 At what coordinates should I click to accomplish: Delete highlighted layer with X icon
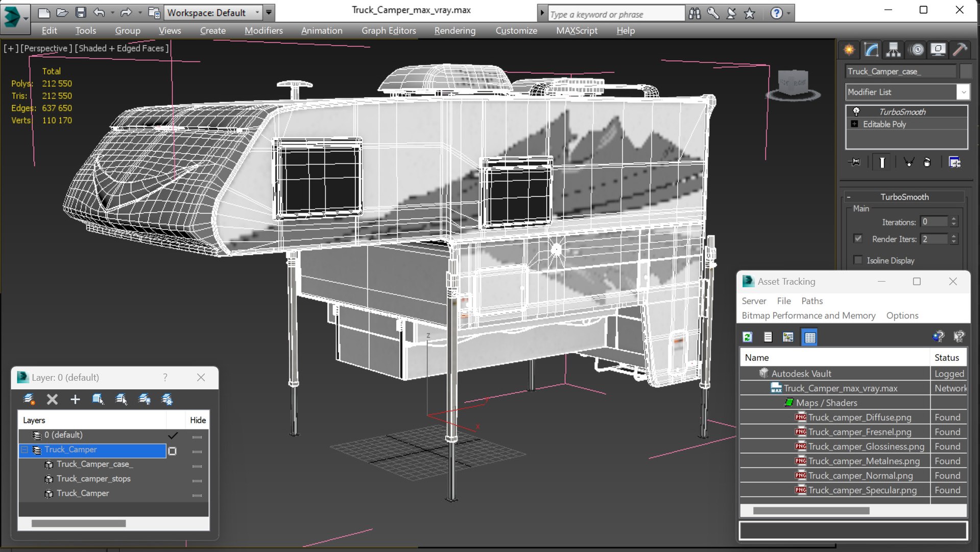tap(52, 399)
